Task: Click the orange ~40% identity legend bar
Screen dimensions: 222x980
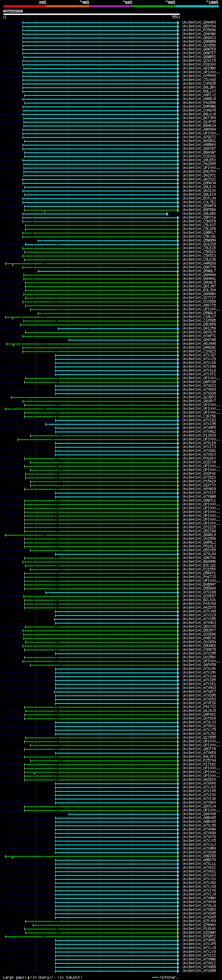Action: 68,6
